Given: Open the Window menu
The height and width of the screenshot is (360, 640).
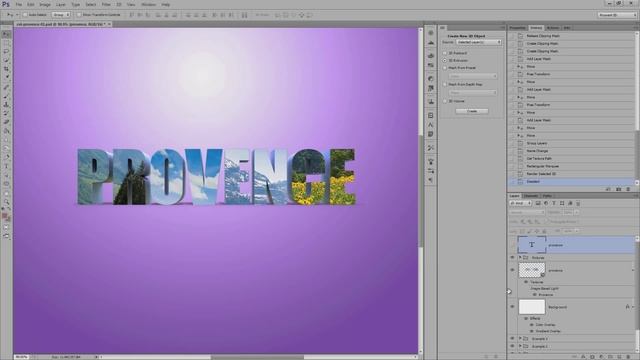Looking at the screenshot, I should click(149, 4).
